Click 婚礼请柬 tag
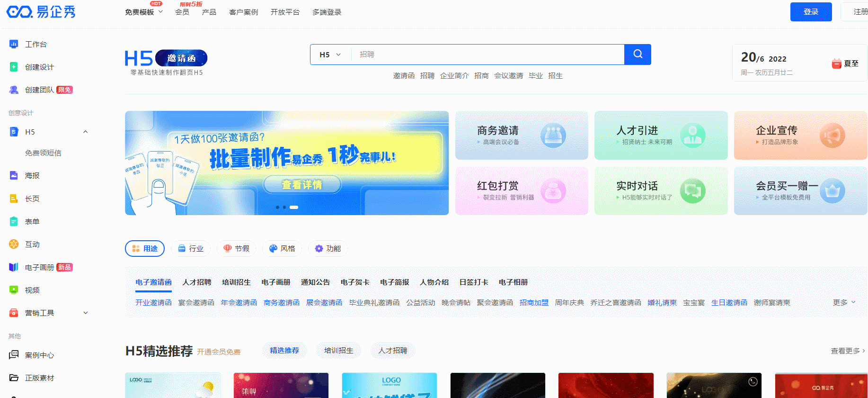The width and height of the screenshot is (868, 398). 662,302
